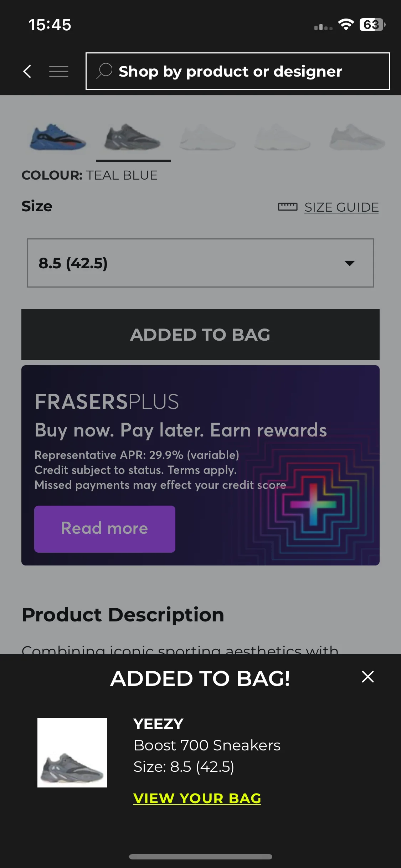Image resolution: width=401 pixels, height=868 pixels.
Task: Tap the Yeezy Boost 700 bag thumbnail
Action: 72,753
